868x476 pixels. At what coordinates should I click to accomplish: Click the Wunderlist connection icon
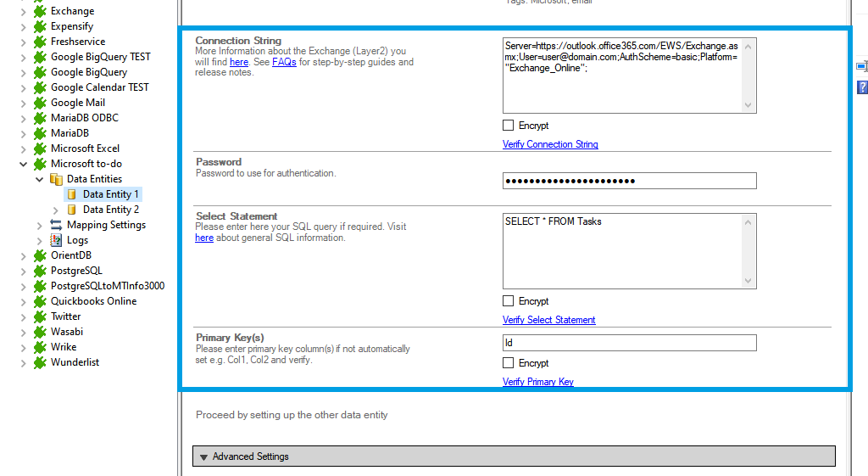(40, 362)
